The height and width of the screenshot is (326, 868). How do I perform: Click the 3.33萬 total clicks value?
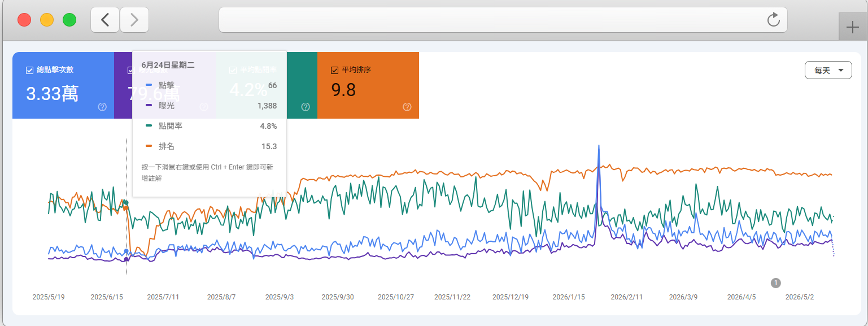[52, 93]
